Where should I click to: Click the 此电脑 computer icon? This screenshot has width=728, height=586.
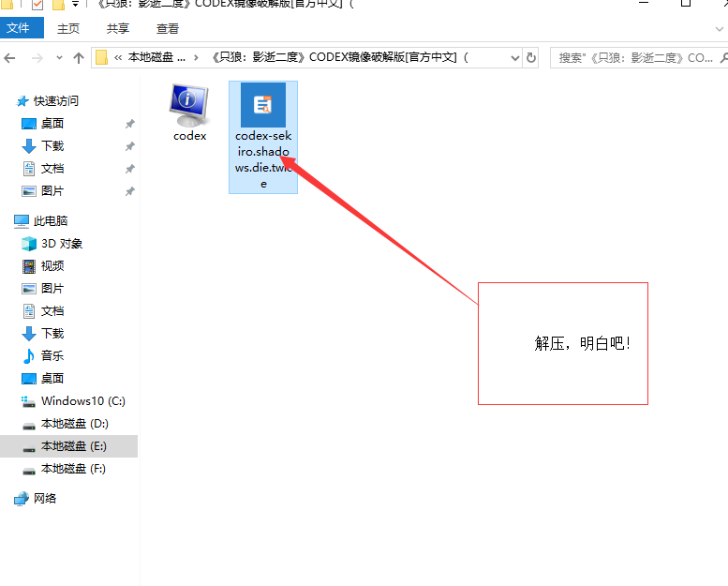pyautogui.click(x=22, y=221)
